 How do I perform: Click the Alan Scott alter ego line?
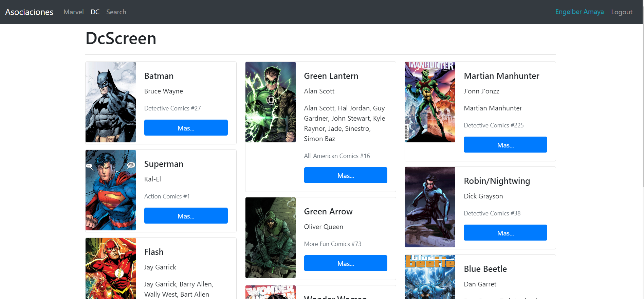click(319, 91)
